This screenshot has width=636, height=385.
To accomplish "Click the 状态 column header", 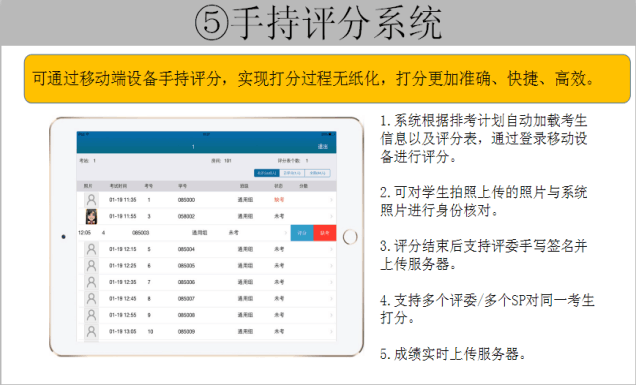I will pyautogui.click(x=279, y=186).
